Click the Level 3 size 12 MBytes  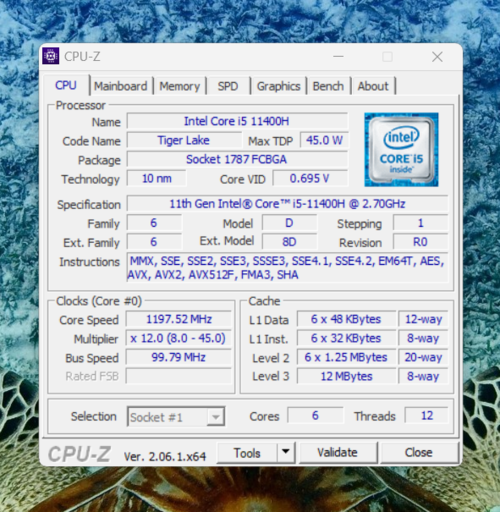click(x=346, y=376)
